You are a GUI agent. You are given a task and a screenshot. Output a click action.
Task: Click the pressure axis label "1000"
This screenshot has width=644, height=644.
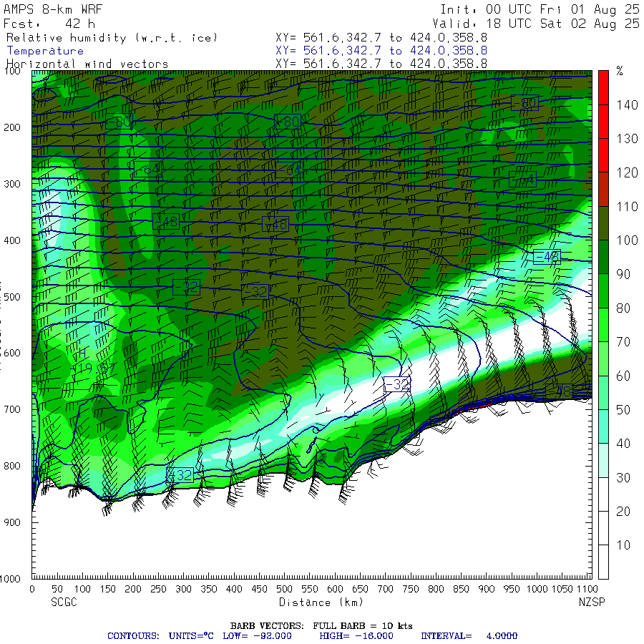click(10, 579)
